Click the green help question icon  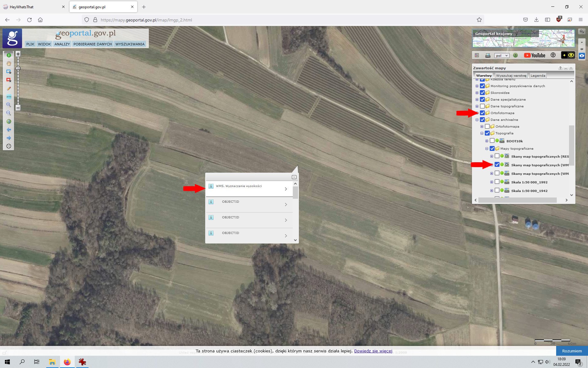(515, 56)
